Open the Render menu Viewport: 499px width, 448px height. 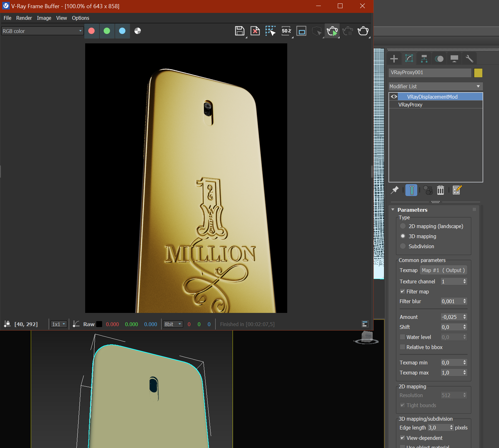coord(24,18)
